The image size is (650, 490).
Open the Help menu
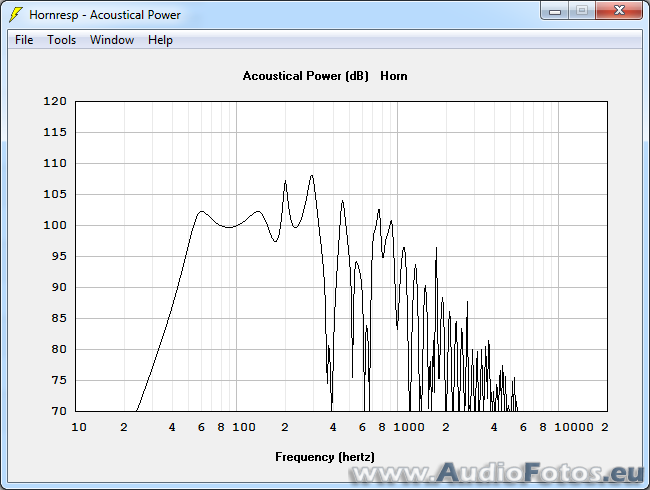click(x=160, y=40)
